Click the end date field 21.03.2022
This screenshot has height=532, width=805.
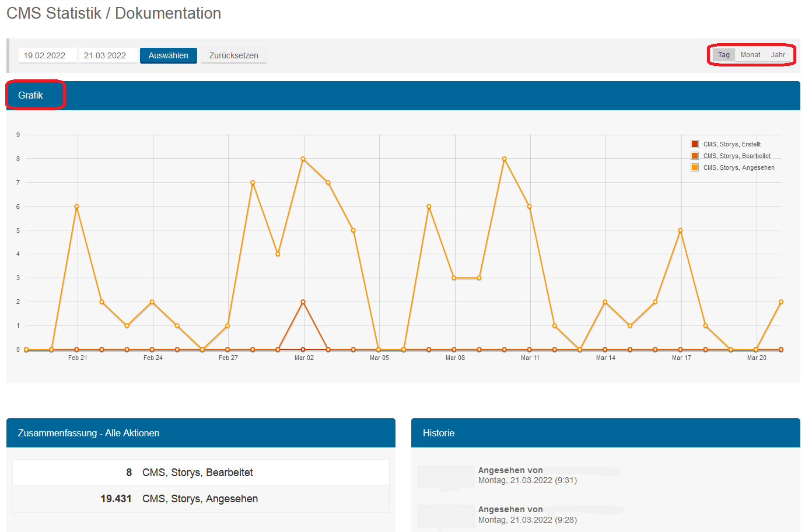[107, 55]
